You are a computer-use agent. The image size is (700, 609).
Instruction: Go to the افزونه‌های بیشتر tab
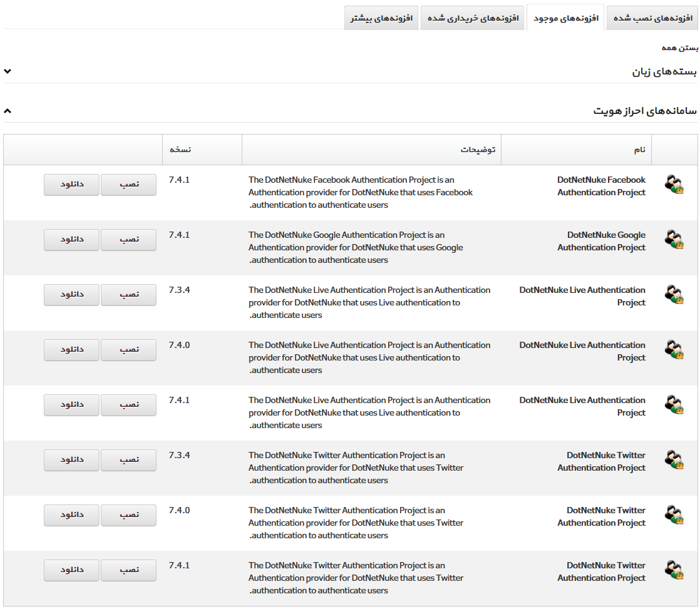click(381, 18)
